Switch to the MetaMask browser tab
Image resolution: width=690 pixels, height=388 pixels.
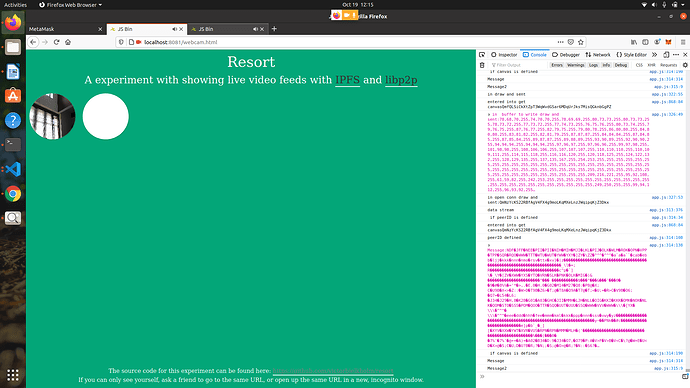(x=66, y=29)
